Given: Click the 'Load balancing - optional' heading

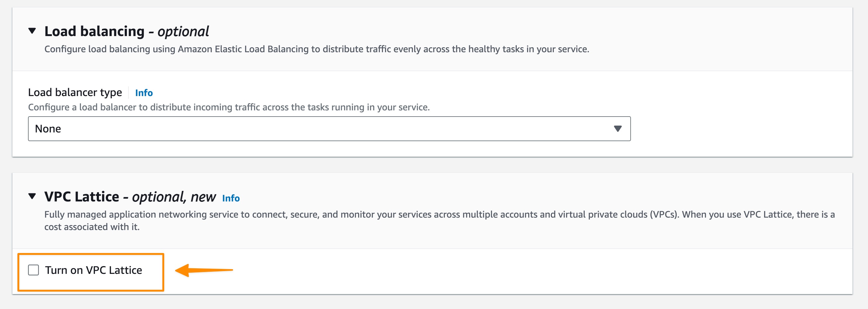Looking at the screenshot, I should click(126, 31).
